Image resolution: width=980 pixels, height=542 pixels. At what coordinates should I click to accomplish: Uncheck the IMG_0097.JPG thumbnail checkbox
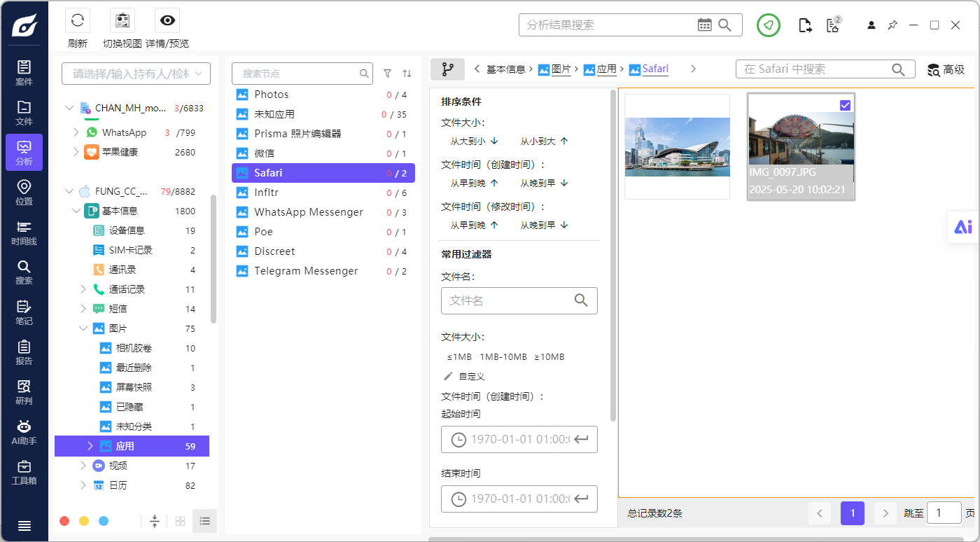[x=845, y=104]
